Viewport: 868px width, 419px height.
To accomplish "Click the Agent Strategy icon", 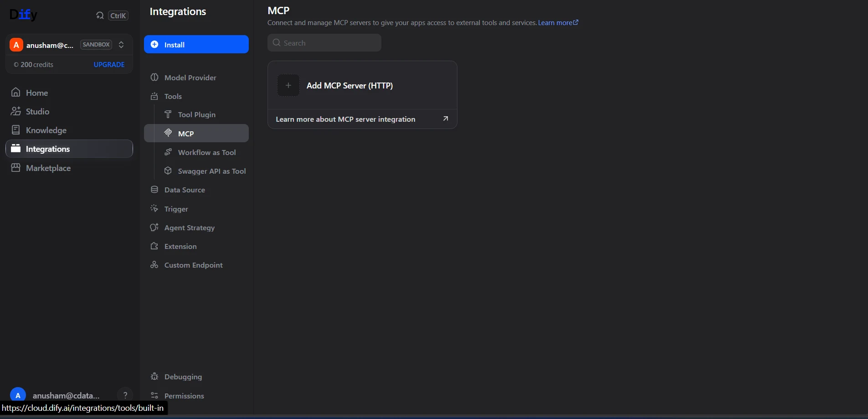I will click(x=154, y=227).
